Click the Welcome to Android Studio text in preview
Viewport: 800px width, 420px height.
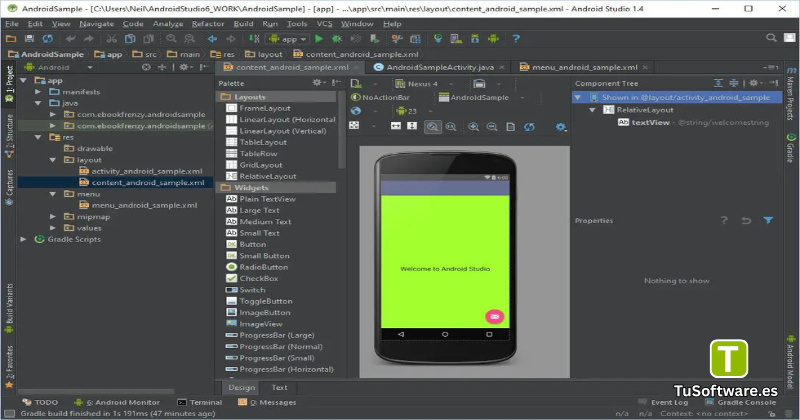tap(445, 269)
